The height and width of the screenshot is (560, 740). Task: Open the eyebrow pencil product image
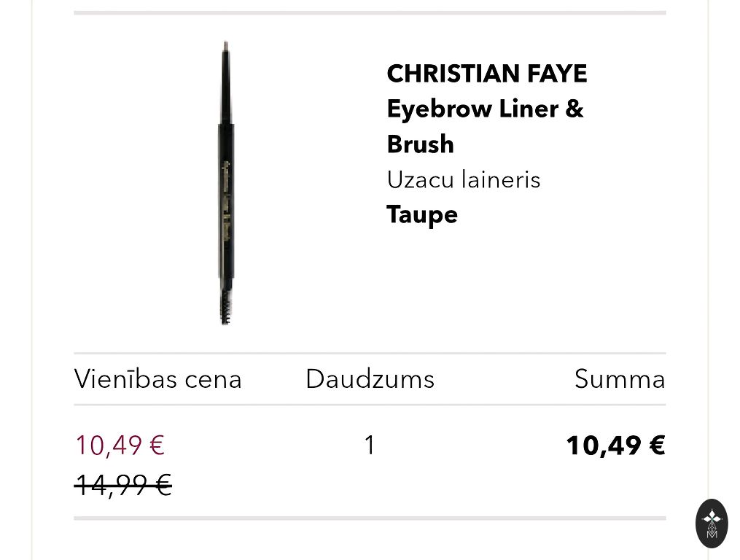coord(226,182)
